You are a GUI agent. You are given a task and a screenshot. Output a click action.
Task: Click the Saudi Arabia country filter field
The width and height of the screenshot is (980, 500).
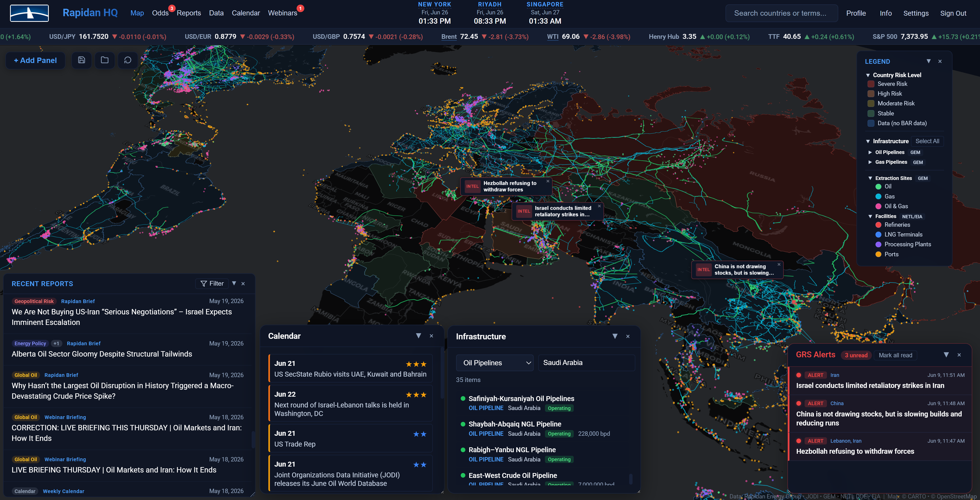[586, 363]
